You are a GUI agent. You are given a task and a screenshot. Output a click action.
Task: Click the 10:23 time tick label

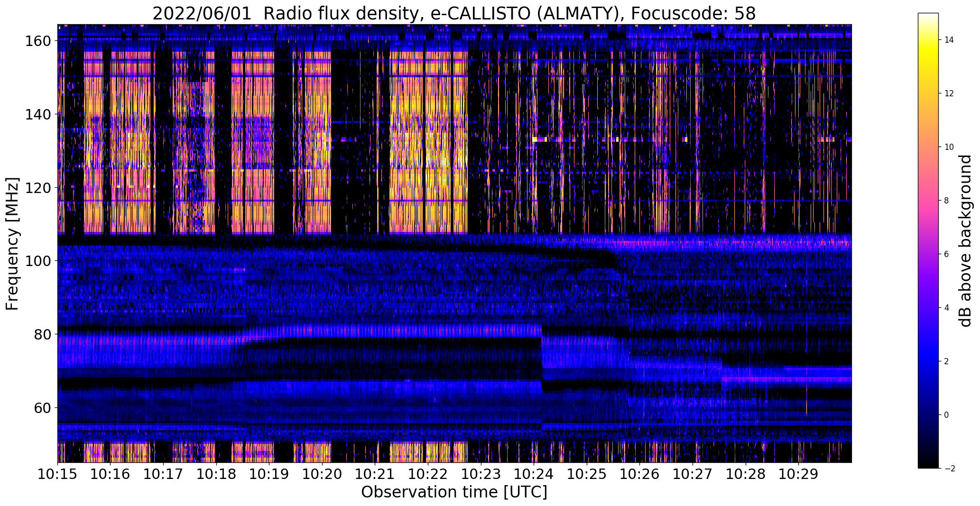click(481, 474)
